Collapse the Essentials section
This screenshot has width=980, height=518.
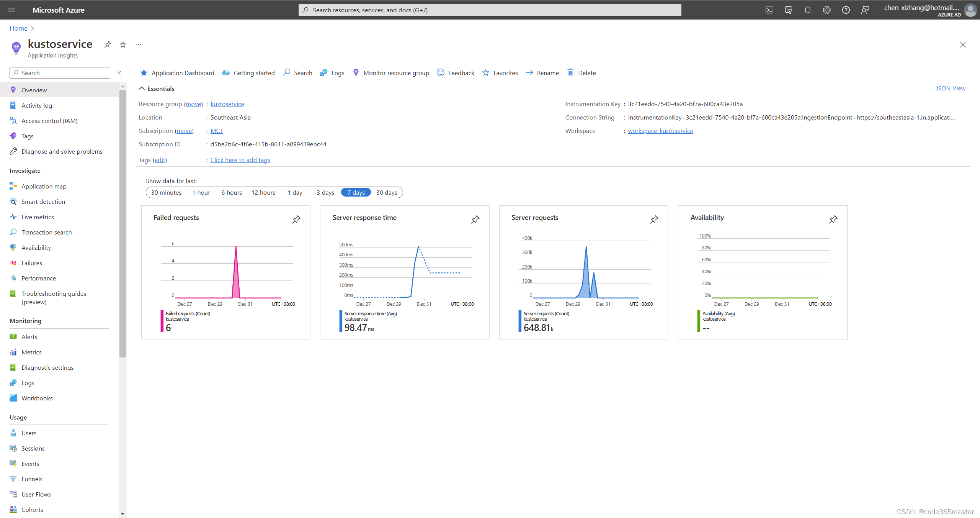[142, 89]
